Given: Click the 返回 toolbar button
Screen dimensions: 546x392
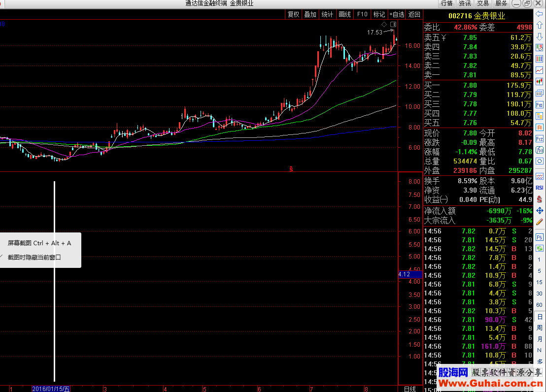Looking at the screenshot, I should pos(414,14).
